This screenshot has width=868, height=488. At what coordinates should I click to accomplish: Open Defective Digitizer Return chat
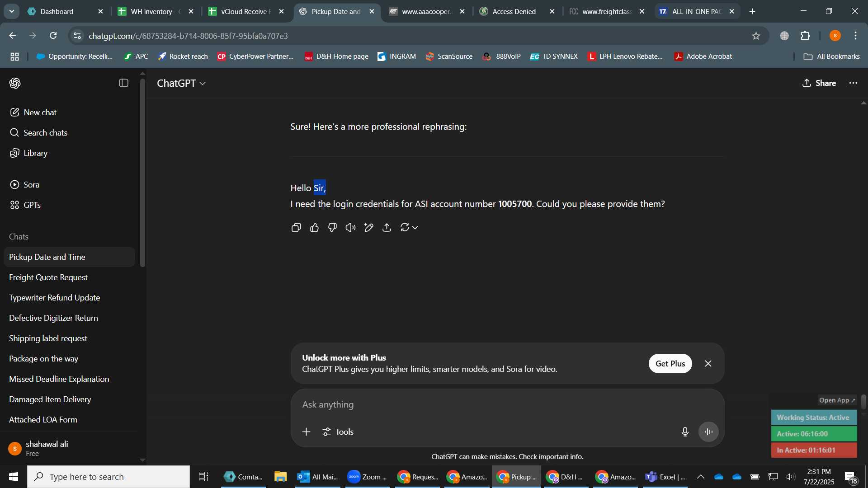[69, 318]
